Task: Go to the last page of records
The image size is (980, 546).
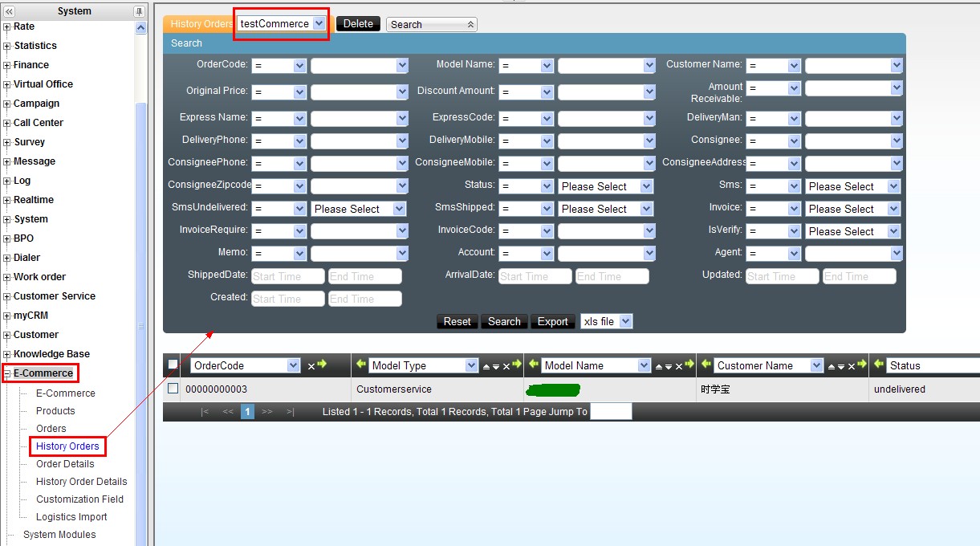Action: pos(290,412)
